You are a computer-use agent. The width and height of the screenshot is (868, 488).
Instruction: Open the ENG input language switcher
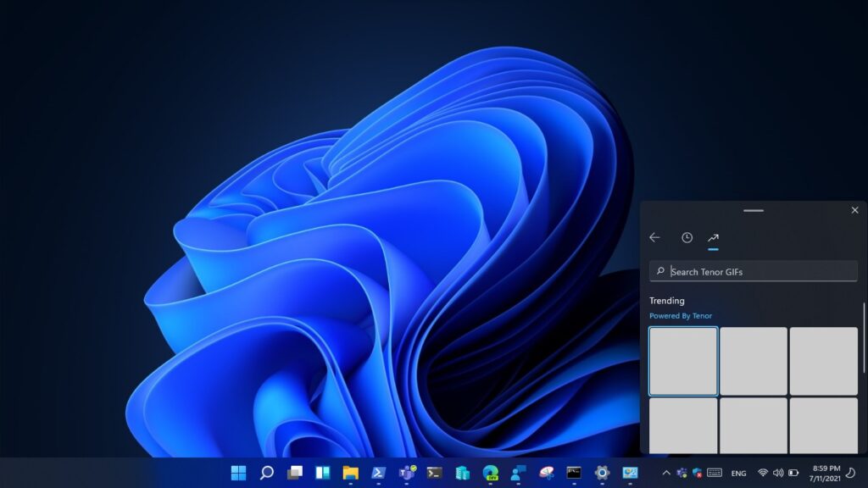[x=738, y=473]
